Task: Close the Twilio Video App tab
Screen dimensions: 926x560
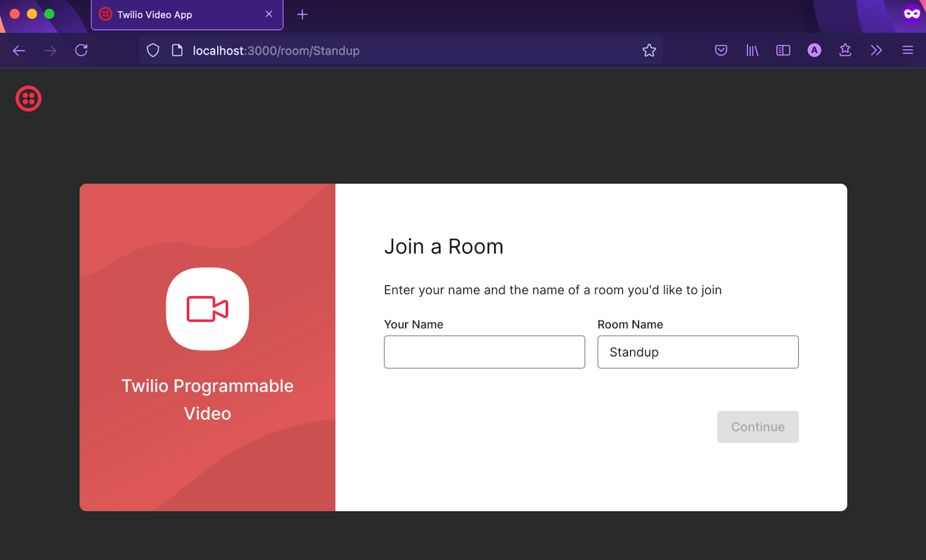Action: click(269, 14)
